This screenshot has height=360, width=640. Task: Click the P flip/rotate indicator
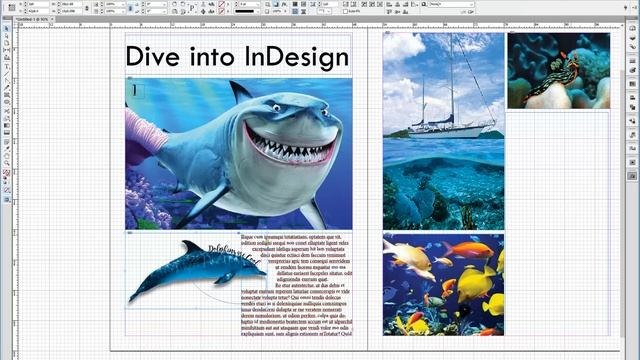192,8
